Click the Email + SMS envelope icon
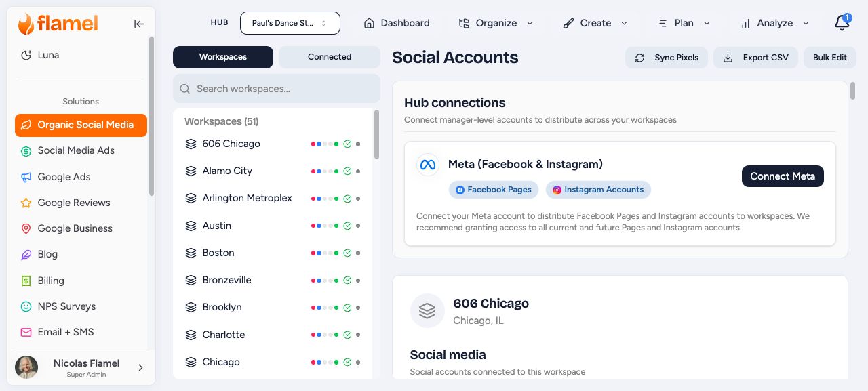The height and width of the screenshot is (391, 868). (26, 332)
